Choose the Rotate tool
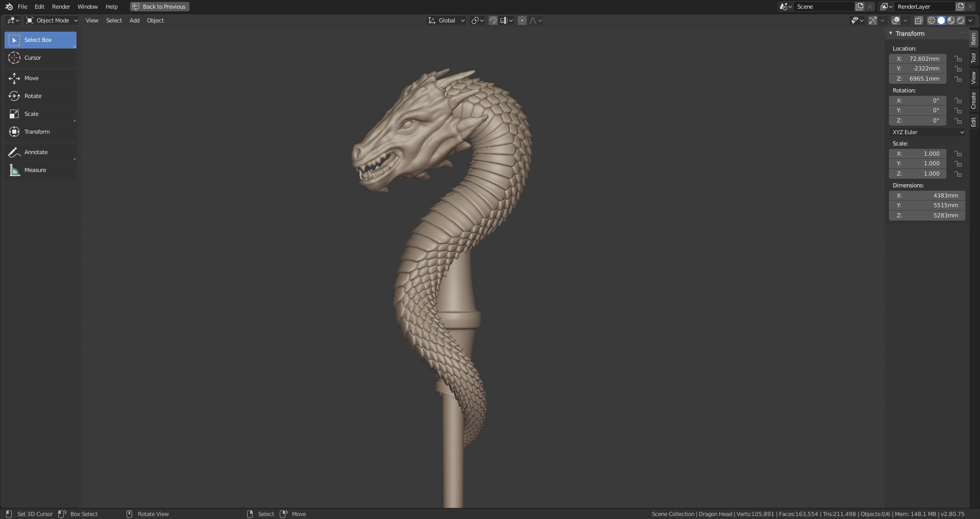980x519 pixels. click(x=40, y=96)
